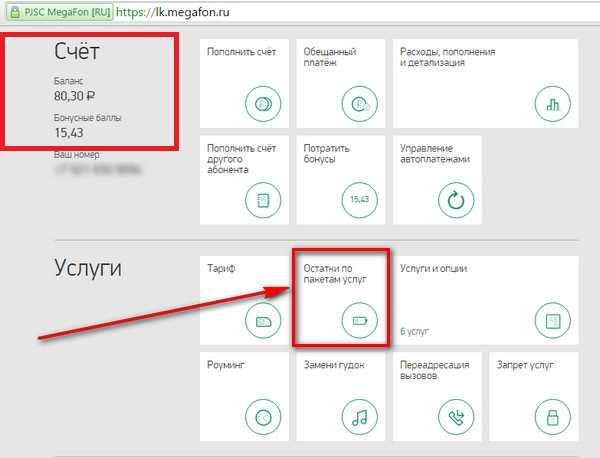Image resolution: width=600 pixels, height=458 pixels.
Task: Click the coin icon under Пополнить счёт
Action: [263, 103]
